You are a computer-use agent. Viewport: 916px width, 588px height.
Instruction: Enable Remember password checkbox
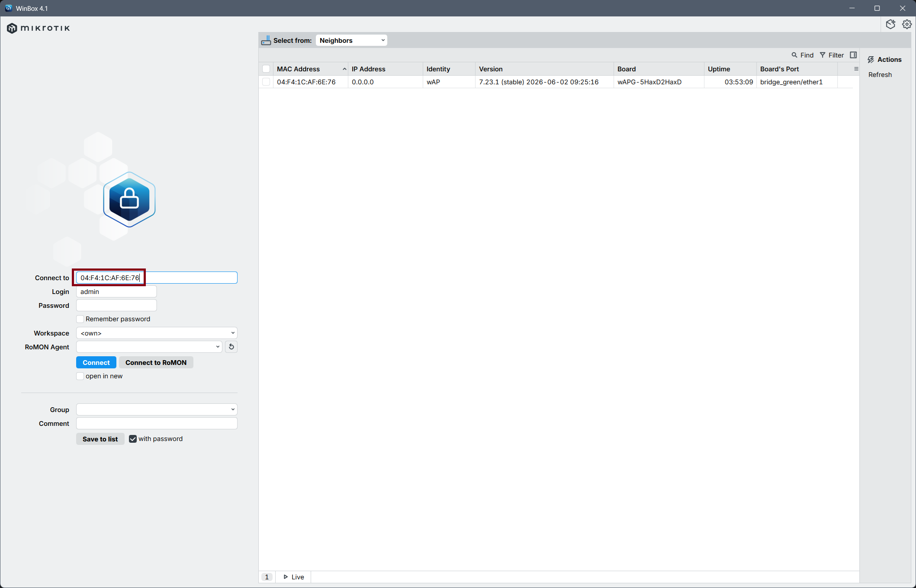[80, 319]
